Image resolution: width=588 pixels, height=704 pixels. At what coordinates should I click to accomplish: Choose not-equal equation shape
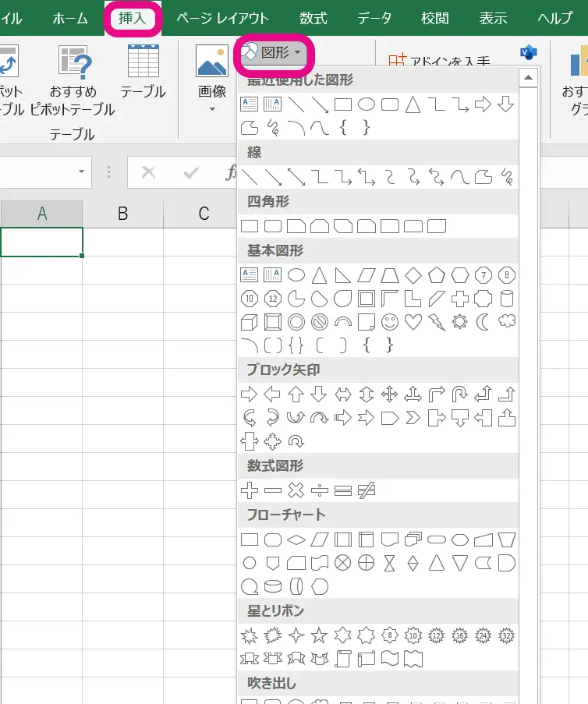click(366, 490)
